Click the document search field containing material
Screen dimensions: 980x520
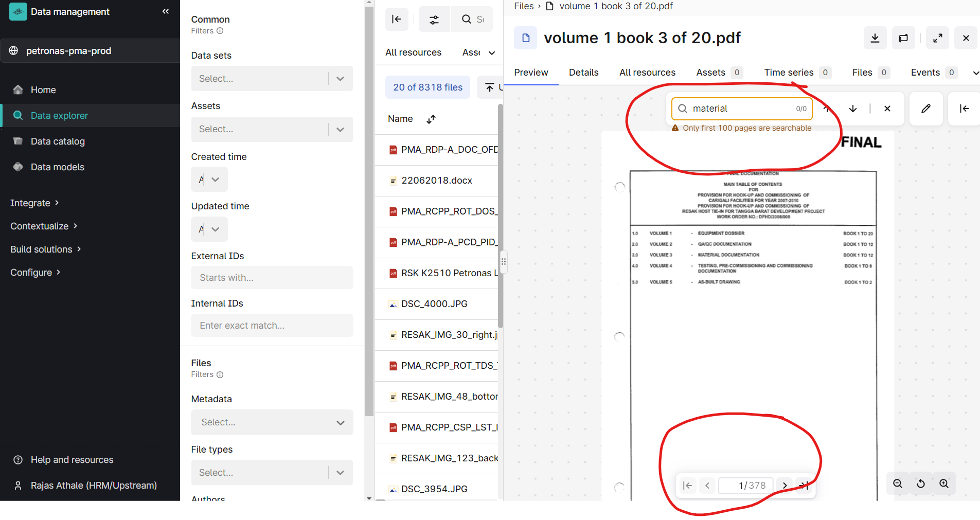point(741,109)
